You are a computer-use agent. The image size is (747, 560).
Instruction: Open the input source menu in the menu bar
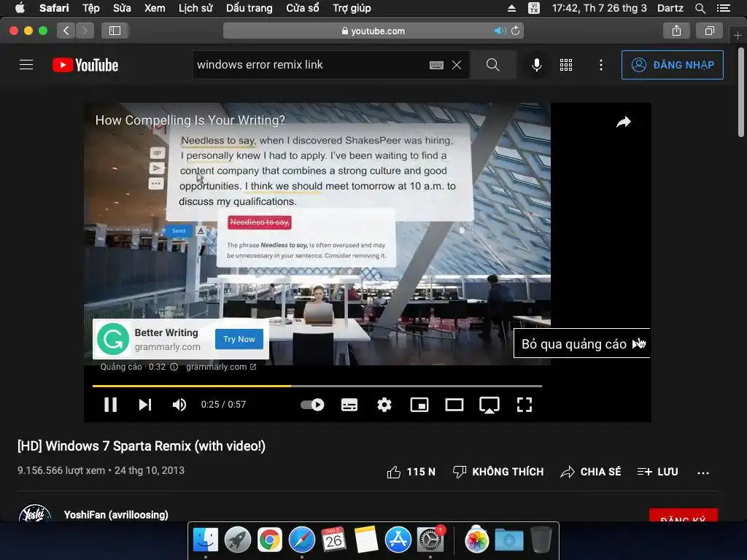tap(534, 8)
